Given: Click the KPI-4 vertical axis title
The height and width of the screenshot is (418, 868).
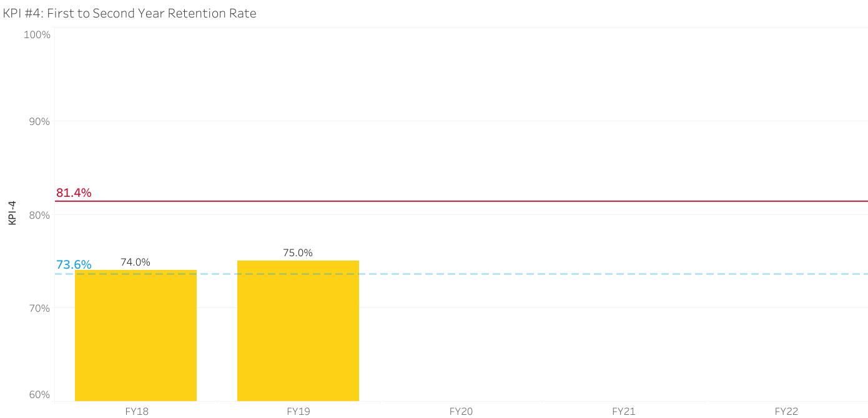Looking at the screenshot, I should click(11, 213).
